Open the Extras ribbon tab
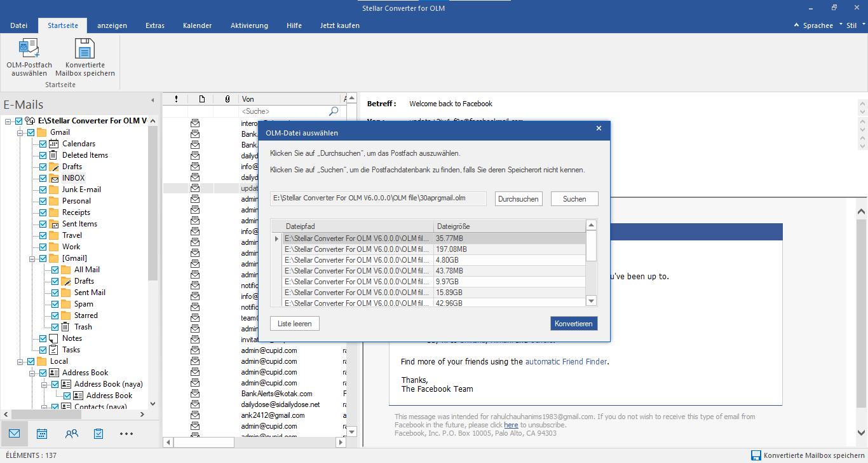Image resolution: width=868 pixels, height=463 pixels. pyautogui.click(x=154, y=25)
